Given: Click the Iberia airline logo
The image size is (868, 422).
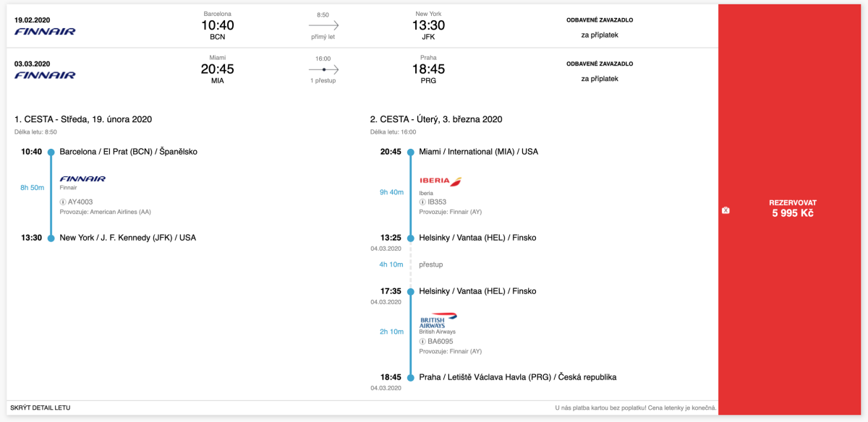Looking at the screenshot, I should 441,181.
